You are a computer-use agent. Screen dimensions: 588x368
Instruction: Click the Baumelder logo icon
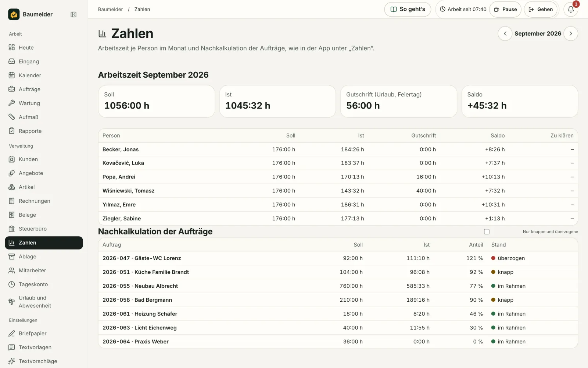click(x=14, y=14)
